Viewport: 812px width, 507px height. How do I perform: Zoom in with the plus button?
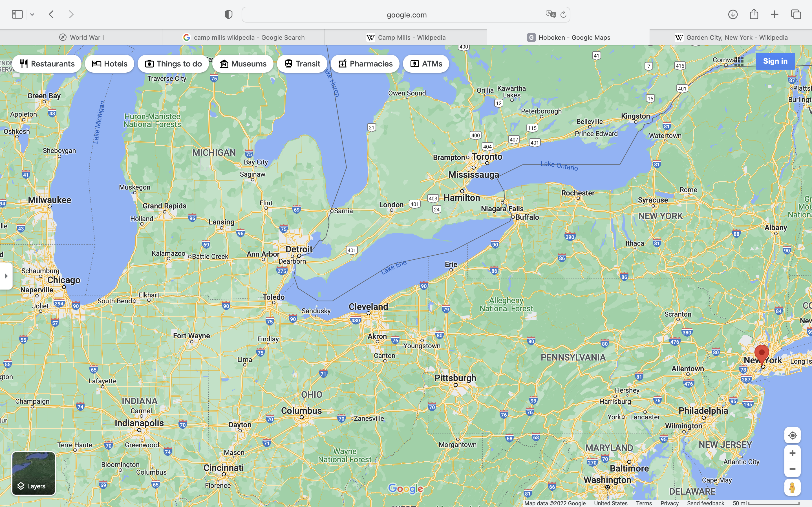(x=792, y=453)
